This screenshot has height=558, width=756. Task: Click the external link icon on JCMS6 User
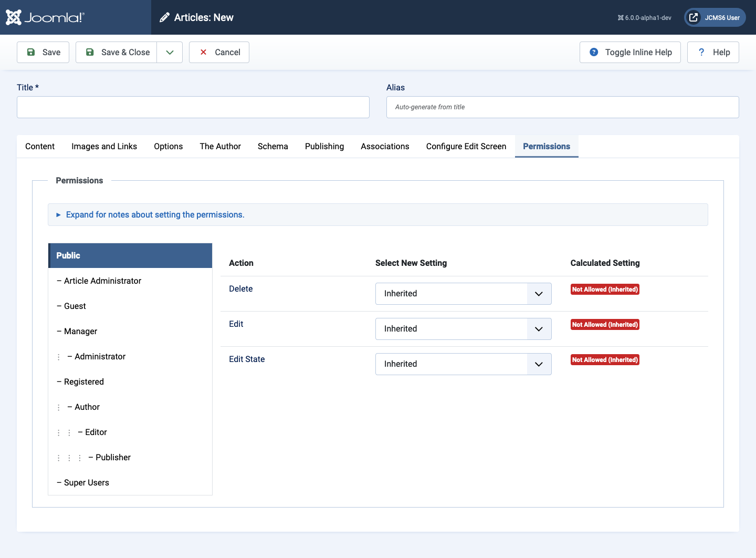coord(692,17)
